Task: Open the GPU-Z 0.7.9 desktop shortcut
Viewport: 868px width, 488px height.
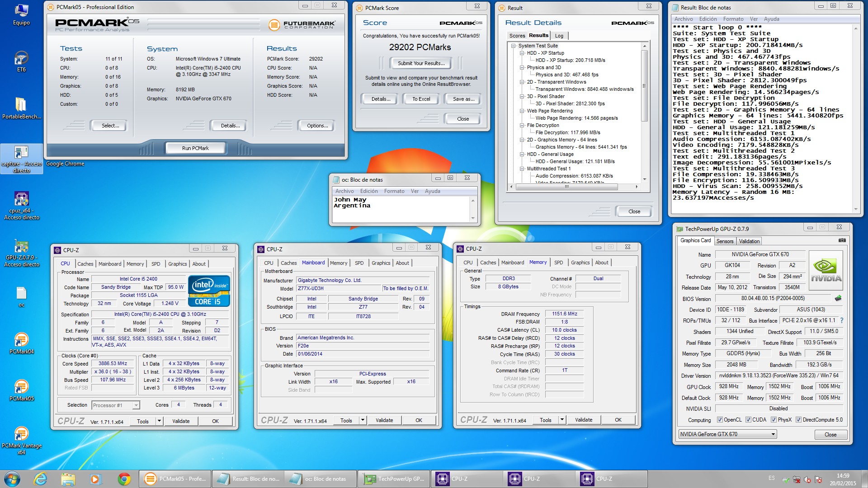Action: coord(21,253)
